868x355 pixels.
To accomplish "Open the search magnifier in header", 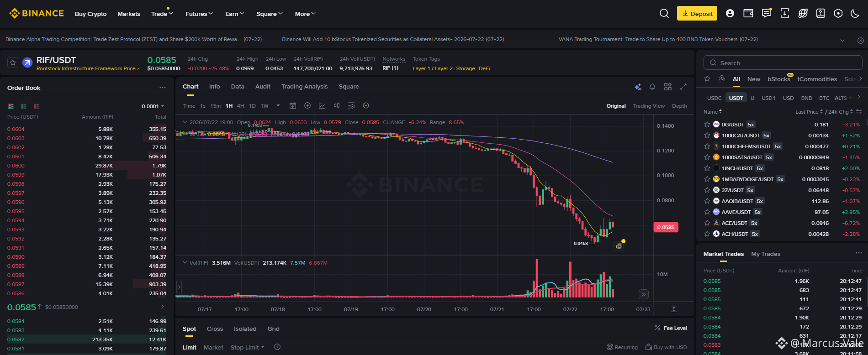I will point(664,13).
